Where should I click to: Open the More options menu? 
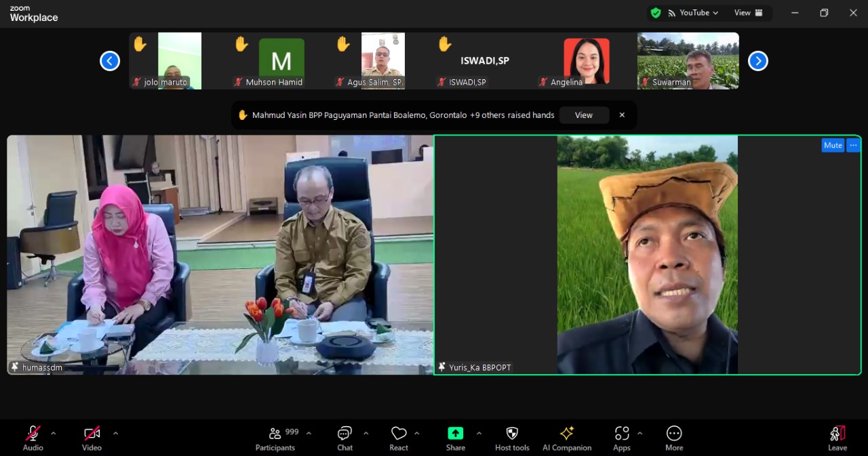673,434
